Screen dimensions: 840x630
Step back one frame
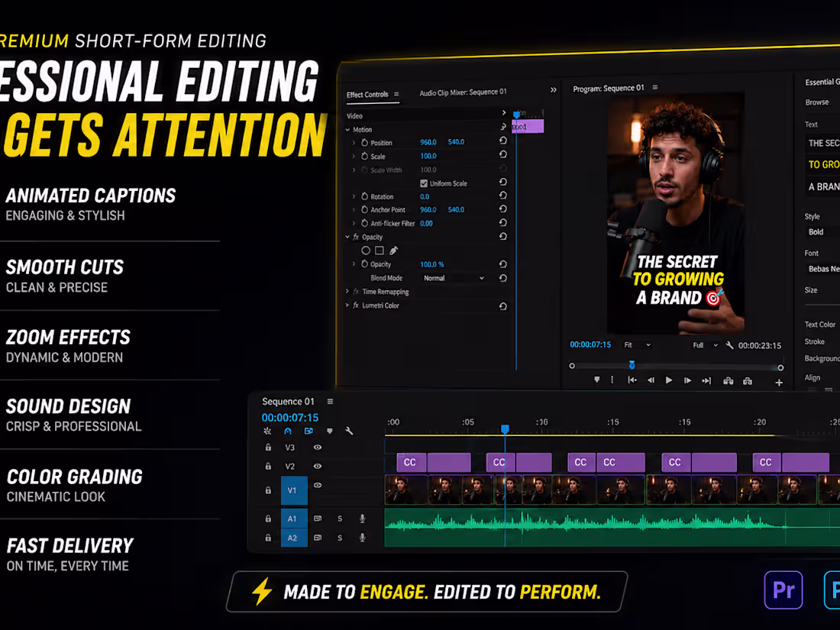click(x=651, y=380)
